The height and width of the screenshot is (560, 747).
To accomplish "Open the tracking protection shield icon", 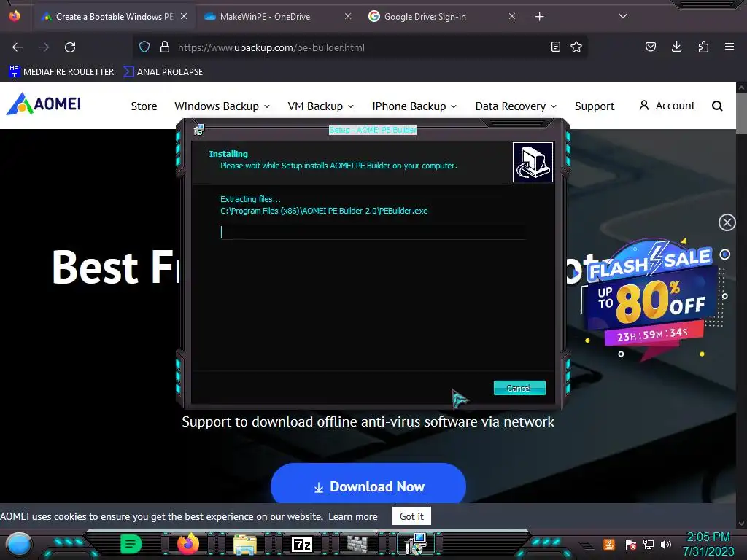I will [x=144, y=47].
